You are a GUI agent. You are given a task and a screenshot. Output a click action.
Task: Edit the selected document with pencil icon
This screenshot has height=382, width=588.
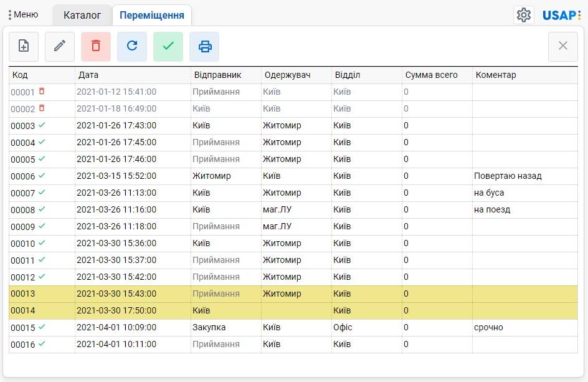[60, 47]
